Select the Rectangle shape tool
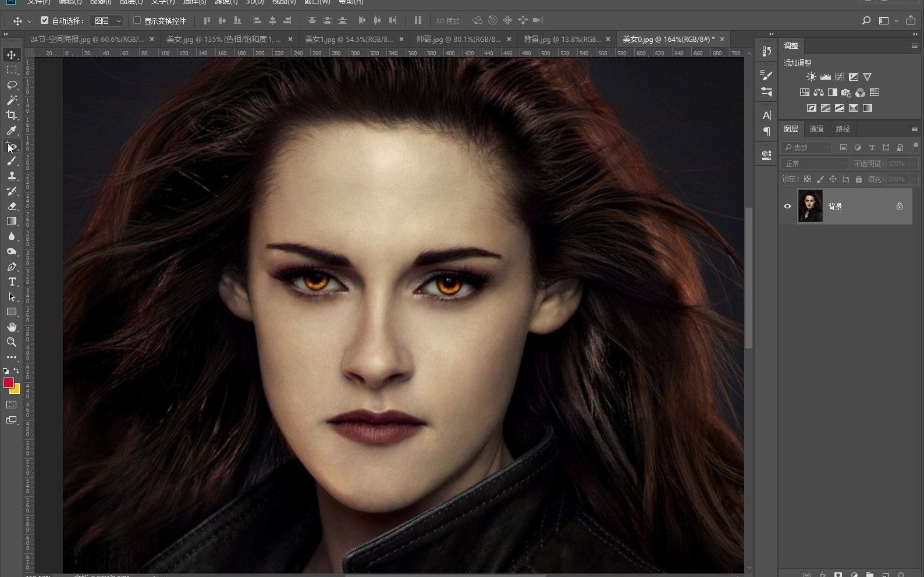Image resolution: width=924 pixels, height=577 pixels. point(12,312)
